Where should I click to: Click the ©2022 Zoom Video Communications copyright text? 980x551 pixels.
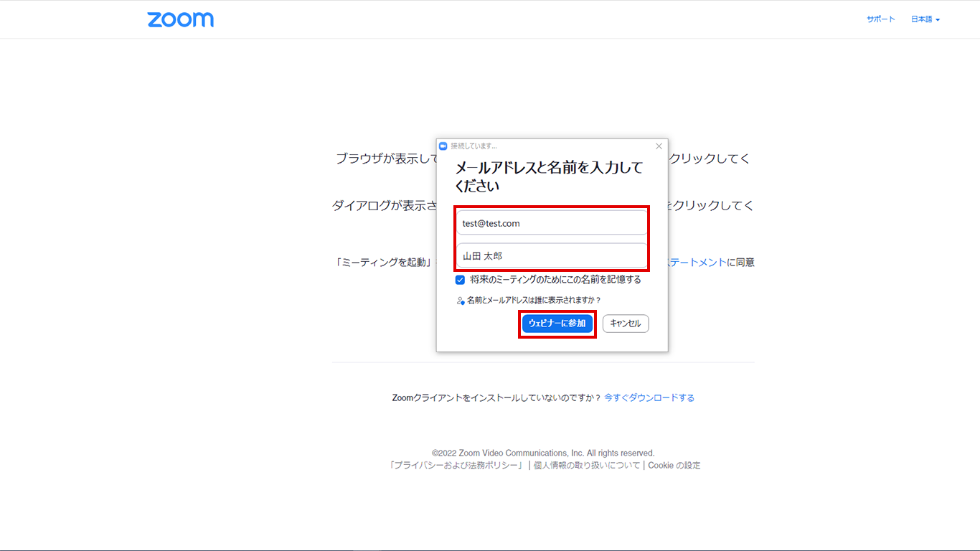(x=543, y=453)
